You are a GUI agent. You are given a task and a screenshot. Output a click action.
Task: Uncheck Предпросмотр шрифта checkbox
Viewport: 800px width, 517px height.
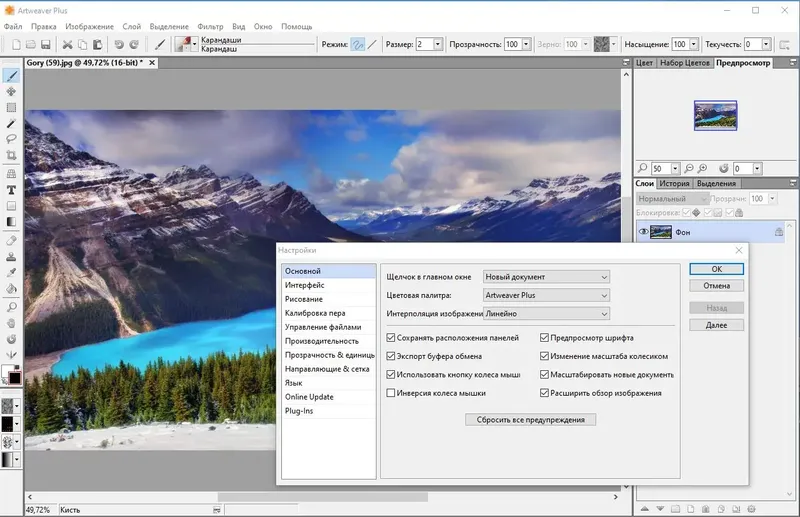[x=545, y=338]
